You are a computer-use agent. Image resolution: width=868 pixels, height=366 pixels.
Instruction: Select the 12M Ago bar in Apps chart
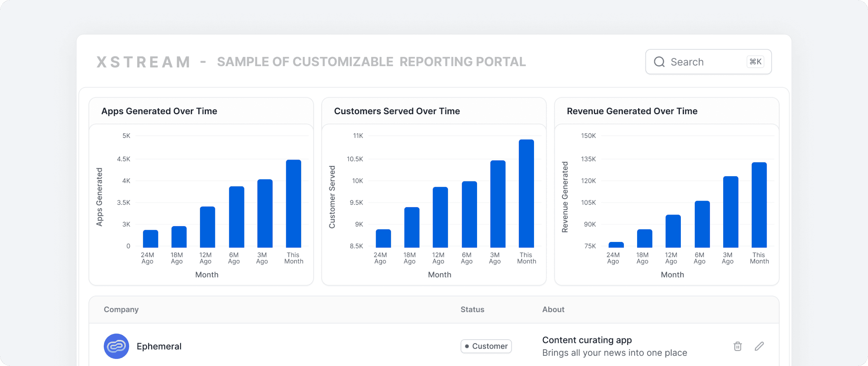click(x=208, y=227)
